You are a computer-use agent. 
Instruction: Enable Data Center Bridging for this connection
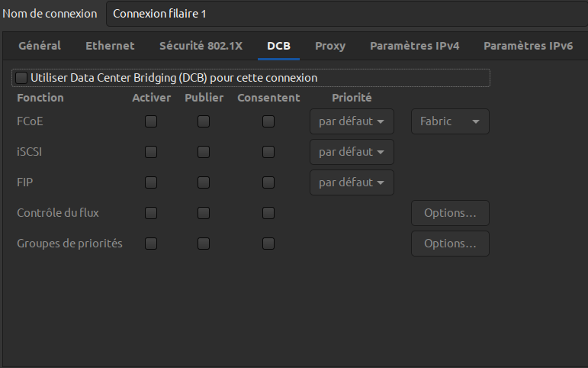pos(21,78)
